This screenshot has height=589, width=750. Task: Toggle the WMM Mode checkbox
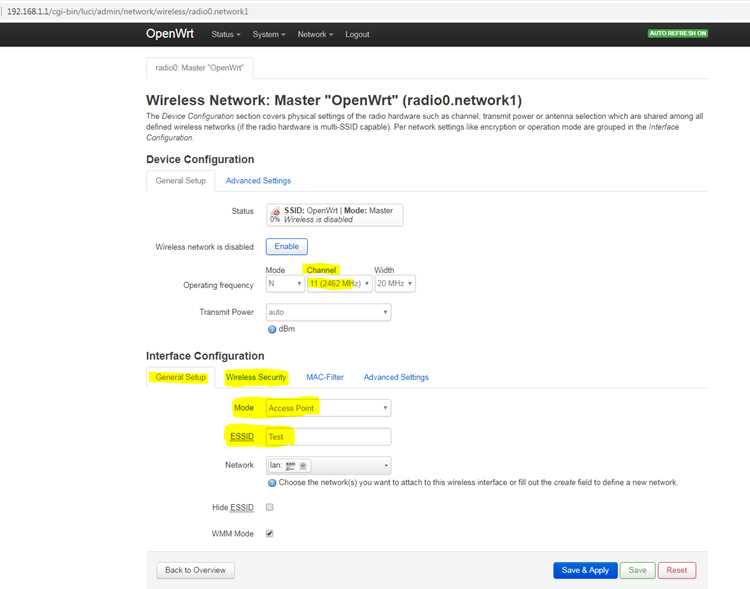coord(270,533)
